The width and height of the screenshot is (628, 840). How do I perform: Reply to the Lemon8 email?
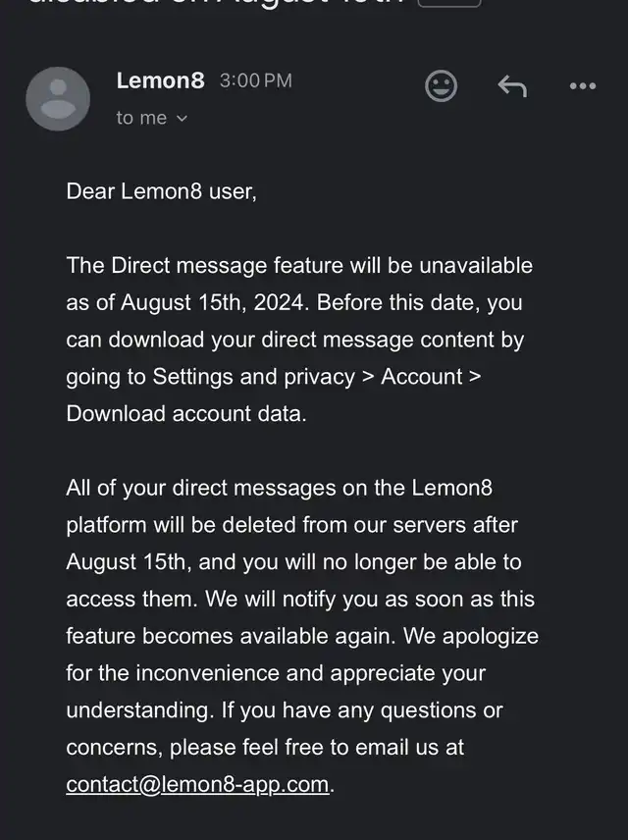pyautogui.click(x=512, y=86)
